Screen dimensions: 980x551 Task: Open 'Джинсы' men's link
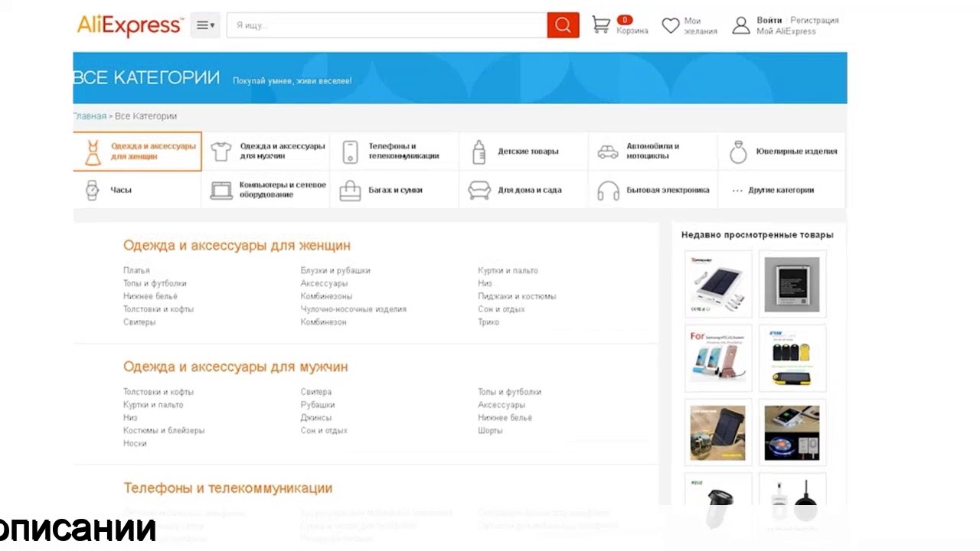pyautogui.click(x=316, y=418)
